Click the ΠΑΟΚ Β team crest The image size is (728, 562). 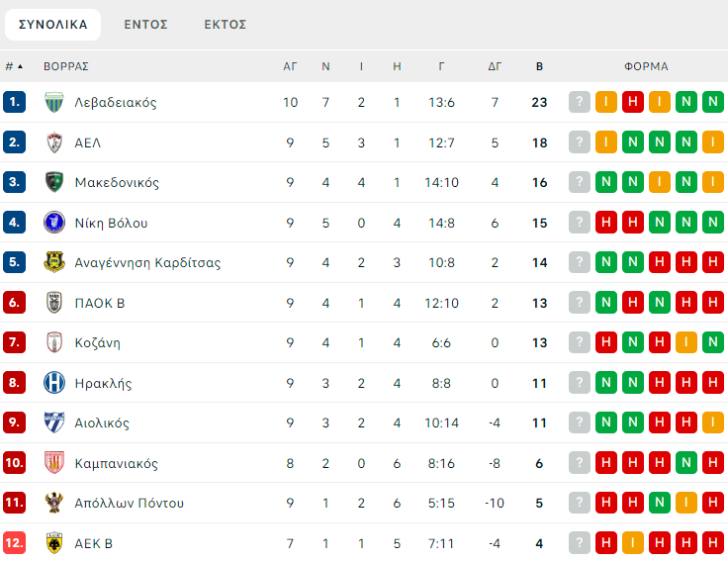pyautogui.click(x=54, y=303)
